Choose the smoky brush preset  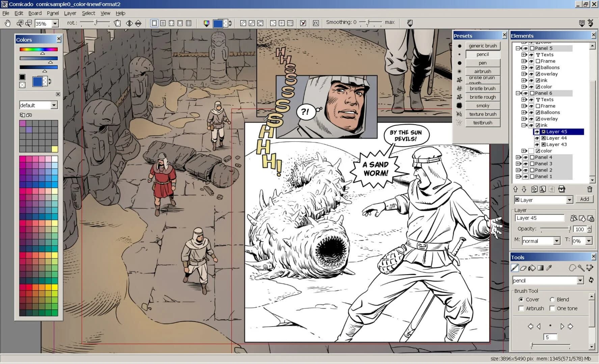pyautogui.click(x=483, y=105)
